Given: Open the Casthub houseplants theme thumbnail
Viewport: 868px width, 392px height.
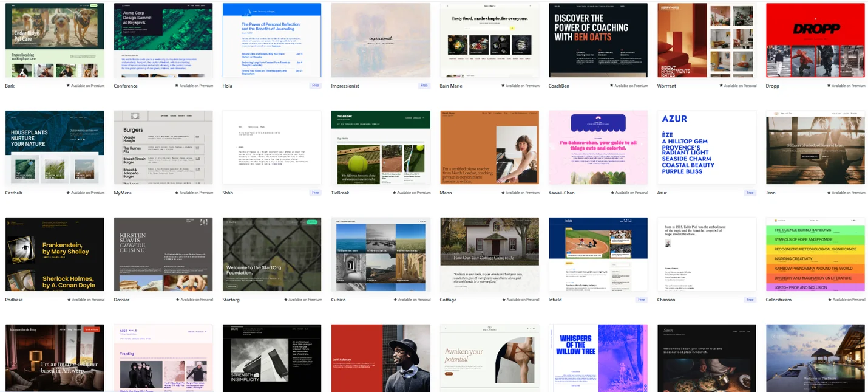Looking at the screenshot, I should [x=55, y=148].
